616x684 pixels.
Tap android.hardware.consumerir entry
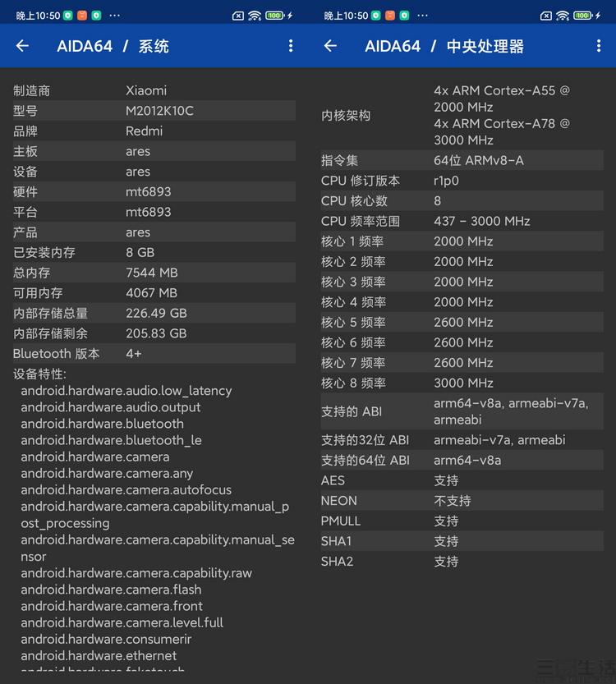(x=106, y=639)
